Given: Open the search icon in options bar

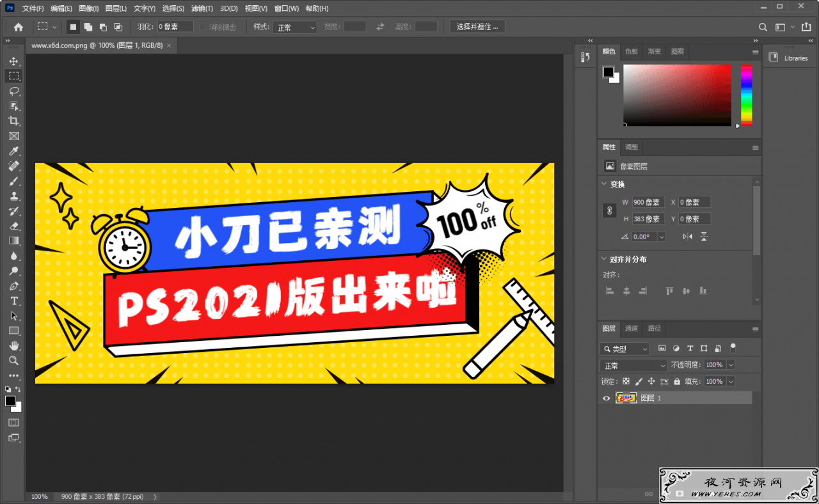Looking at the screenshot, I should tap(763, 27).
